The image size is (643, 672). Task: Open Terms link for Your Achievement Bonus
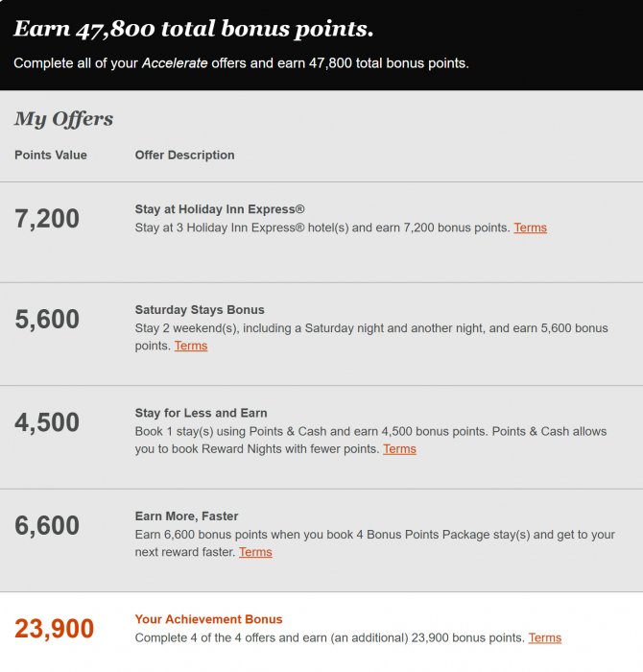coord(544,637)
